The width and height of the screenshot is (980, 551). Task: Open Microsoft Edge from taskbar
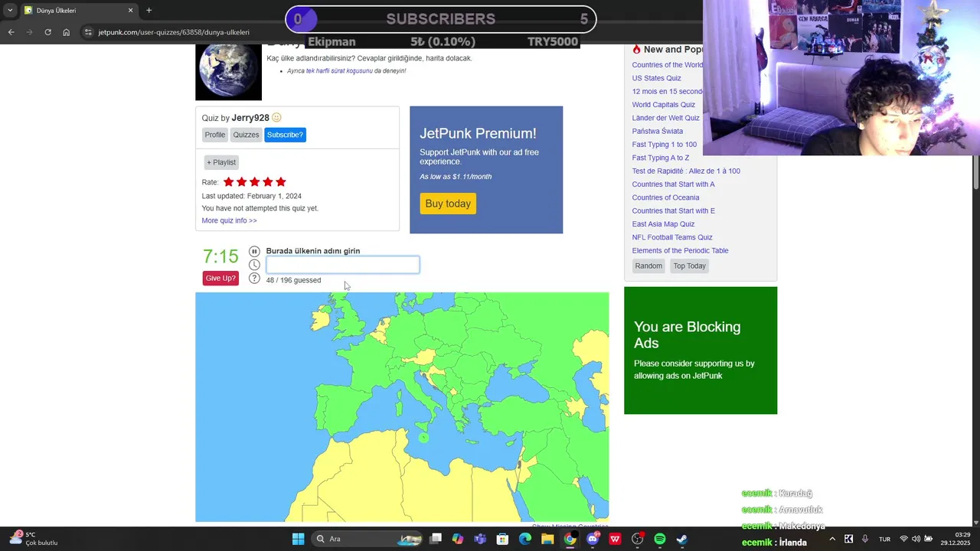point(525,539)
